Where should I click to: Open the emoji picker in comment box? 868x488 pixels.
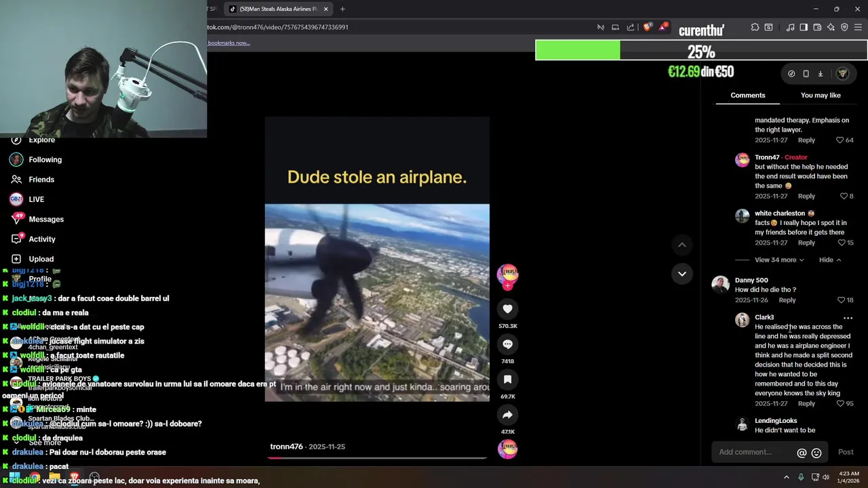click(816, 453)
